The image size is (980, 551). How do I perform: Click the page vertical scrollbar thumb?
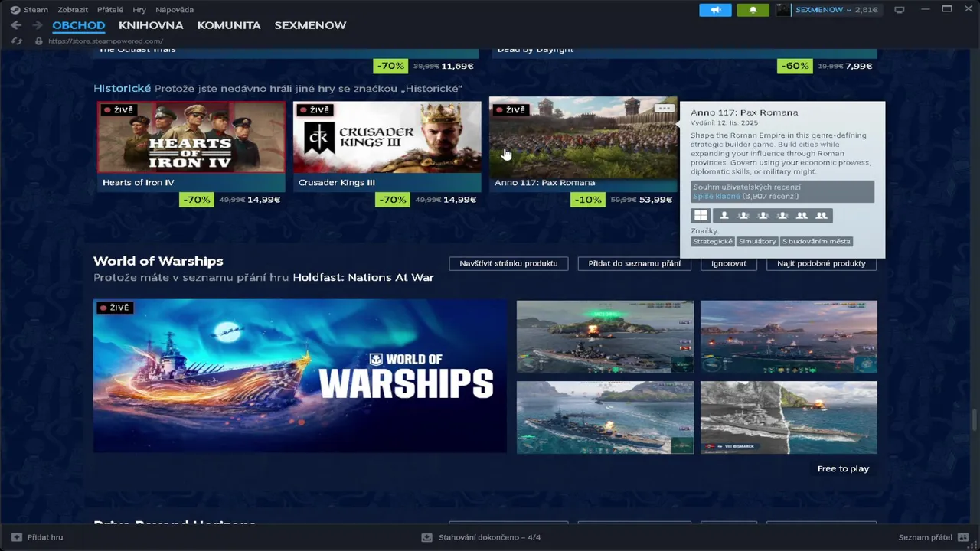[975, 420]
